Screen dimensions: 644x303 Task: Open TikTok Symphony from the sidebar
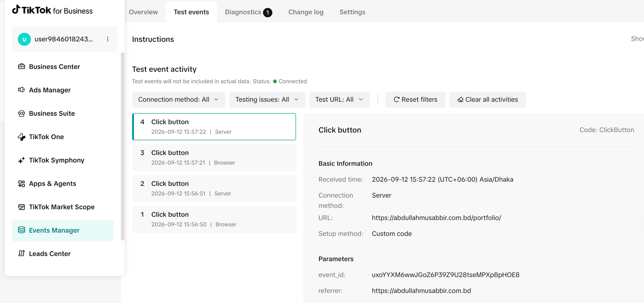pyautogui.click(x=63, y=160)
